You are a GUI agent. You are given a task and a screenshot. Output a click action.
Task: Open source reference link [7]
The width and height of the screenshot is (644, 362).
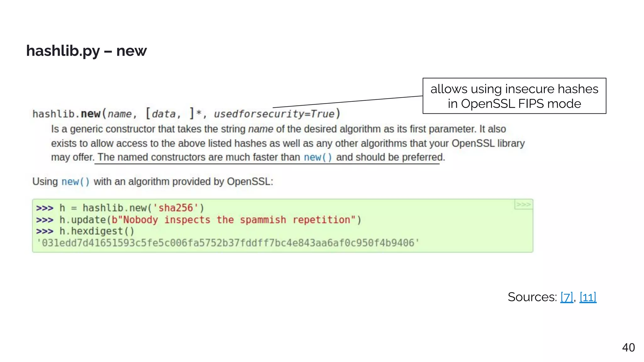[567, 297]
